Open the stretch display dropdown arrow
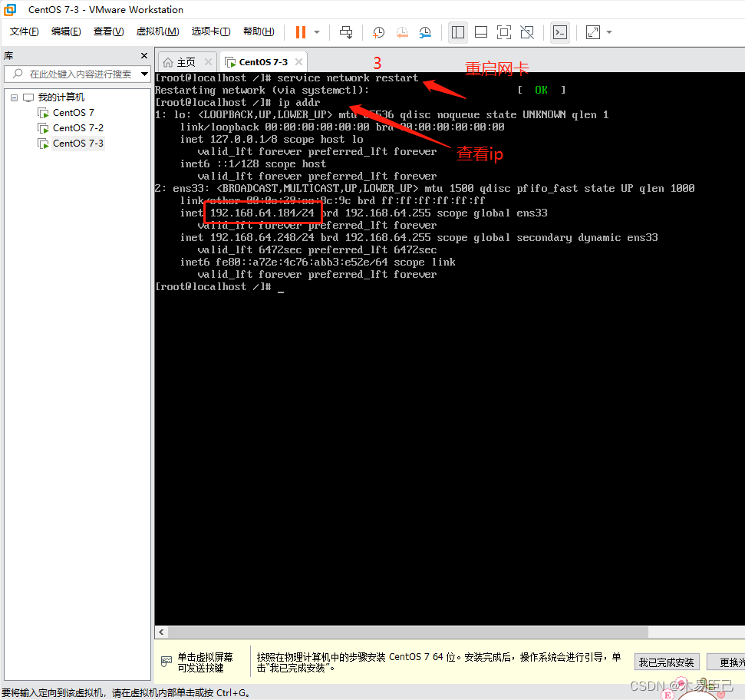 [609, 32]
